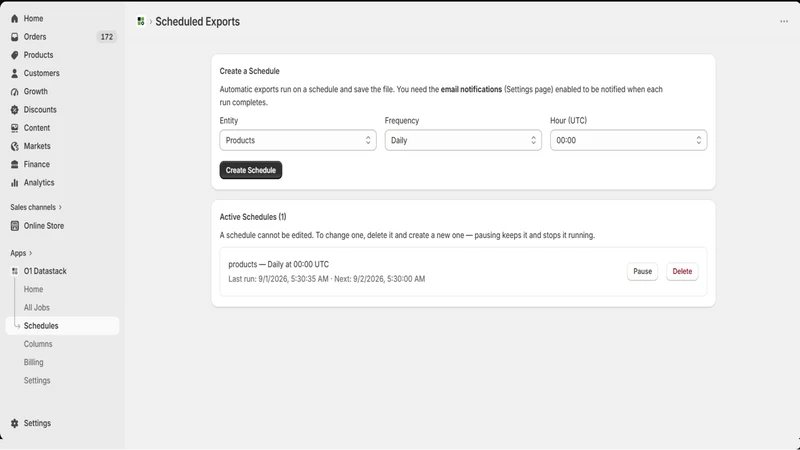Screen dimensions: 800x450
Task: Click the Analytics bar chart icon
Action: (x=14, y=183)
